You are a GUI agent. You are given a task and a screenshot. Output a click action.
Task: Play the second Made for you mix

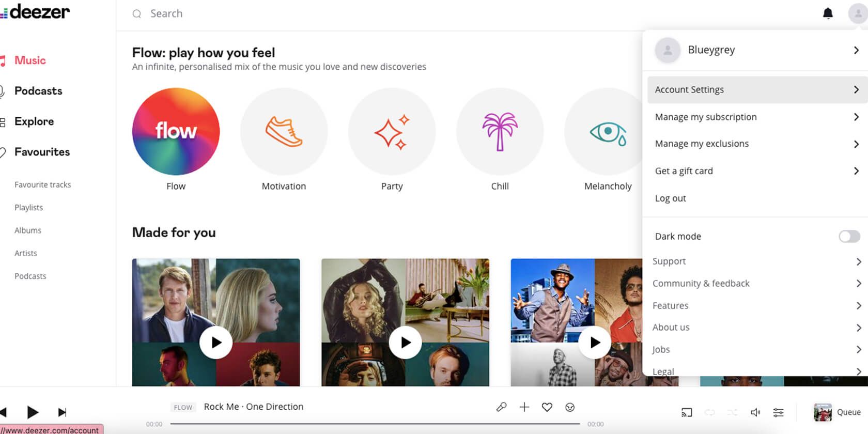click(x=405, y=343)
